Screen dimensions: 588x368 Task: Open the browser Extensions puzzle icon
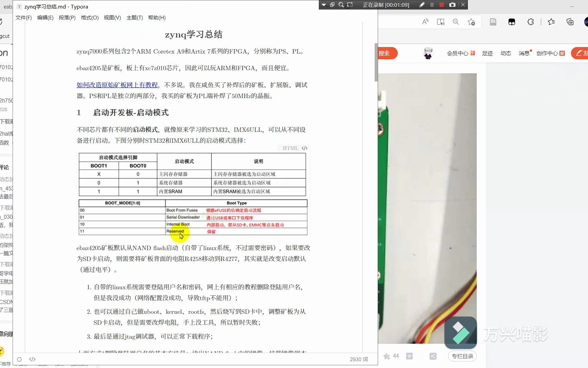(x=530, y=21)
